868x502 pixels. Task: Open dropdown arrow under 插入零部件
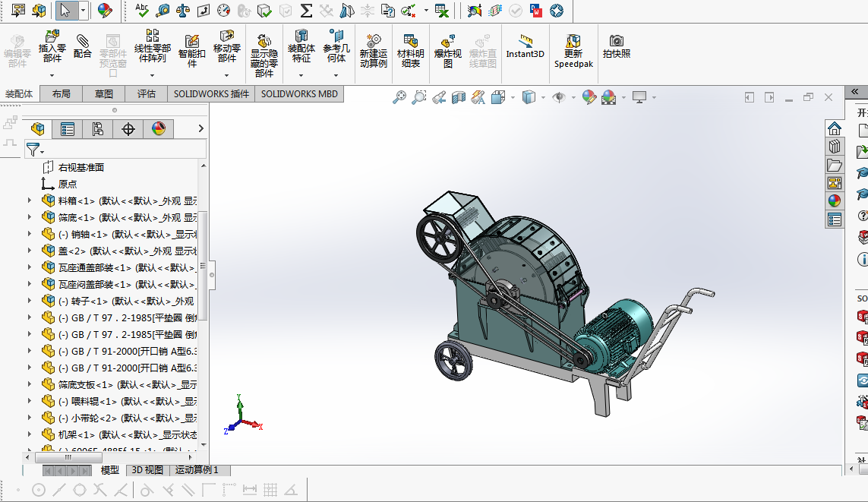(52, 75)
